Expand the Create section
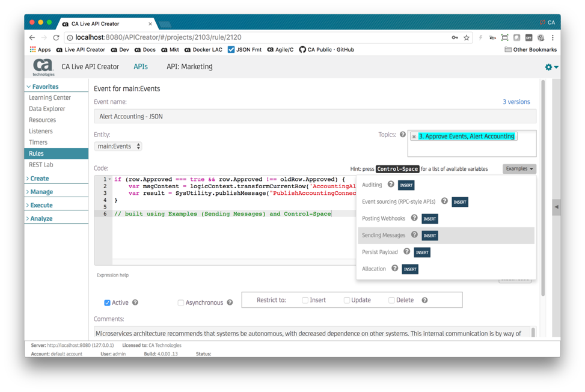 tap(38, 179)
